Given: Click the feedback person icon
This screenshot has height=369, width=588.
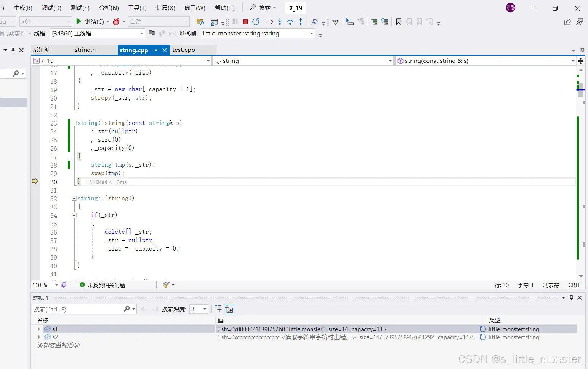Looking at the screenshot, I should [x=580, y=22].
